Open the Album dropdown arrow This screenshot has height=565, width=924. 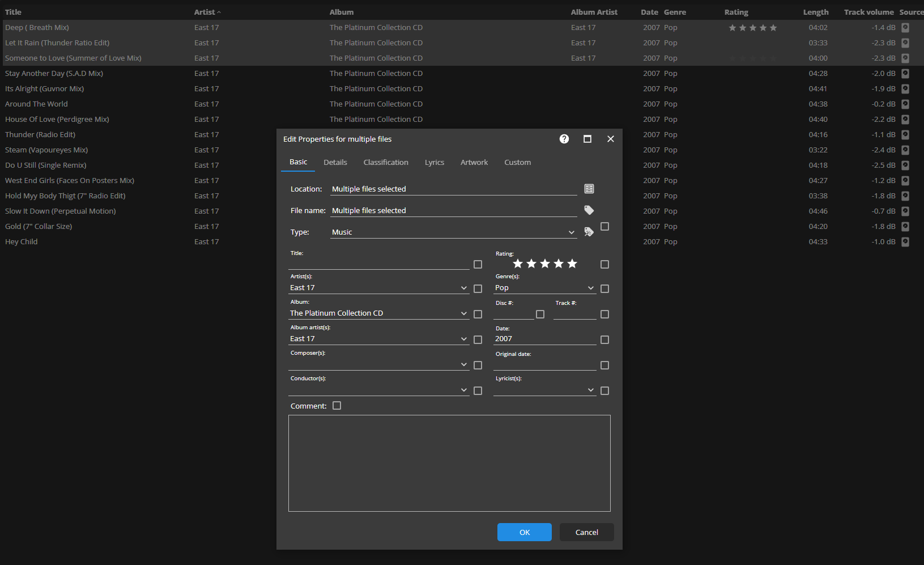464,313
